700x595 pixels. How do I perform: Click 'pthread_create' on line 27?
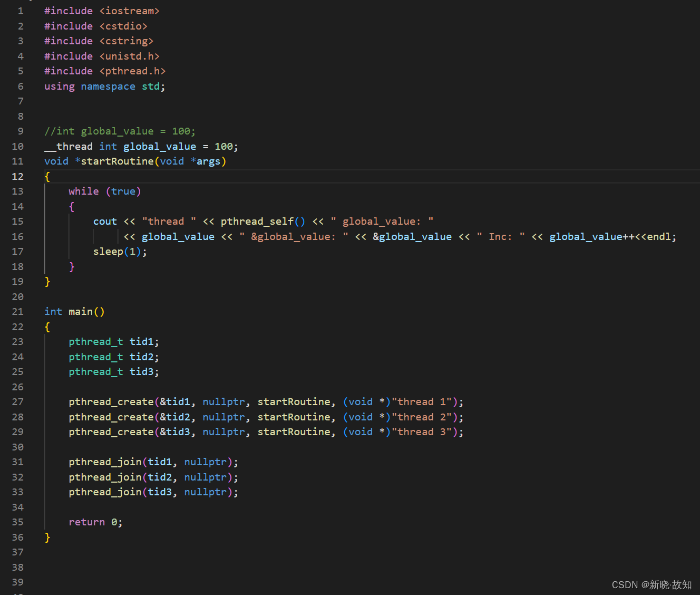tap(111, 402)
